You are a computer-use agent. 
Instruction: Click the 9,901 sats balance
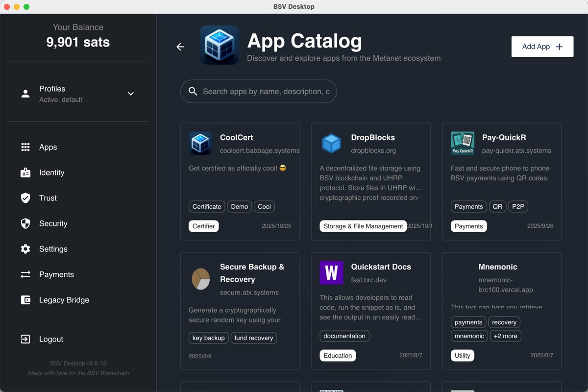(78, 42)
